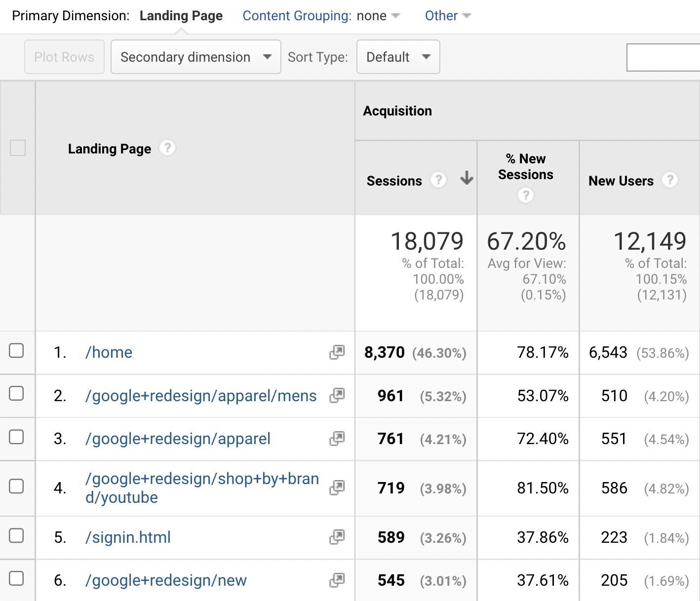Click 8,370 sessions cell for /home
700x601 pixels.
click(x=385, y=352)
